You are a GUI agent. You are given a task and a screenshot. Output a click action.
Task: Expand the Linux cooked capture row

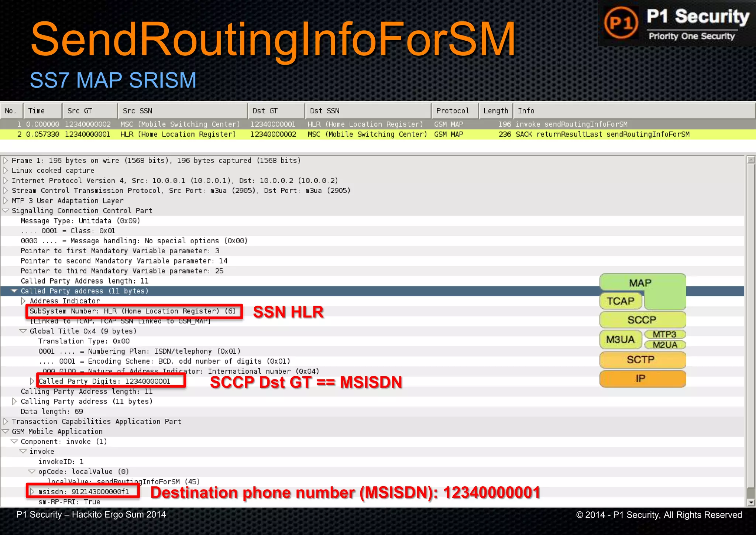click(x=6, y=171)
